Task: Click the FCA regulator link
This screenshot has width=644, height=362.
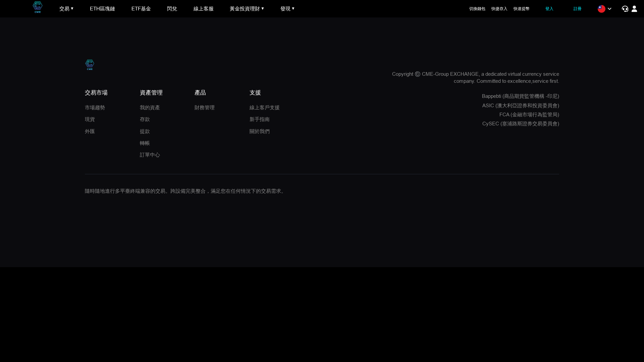Action: (529, 115)
